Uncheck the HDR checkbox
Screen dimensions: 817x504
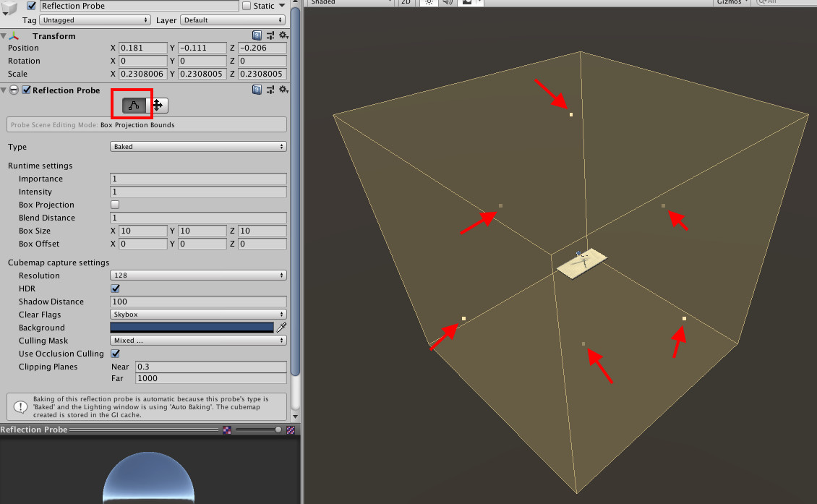(x=115, y=289)
